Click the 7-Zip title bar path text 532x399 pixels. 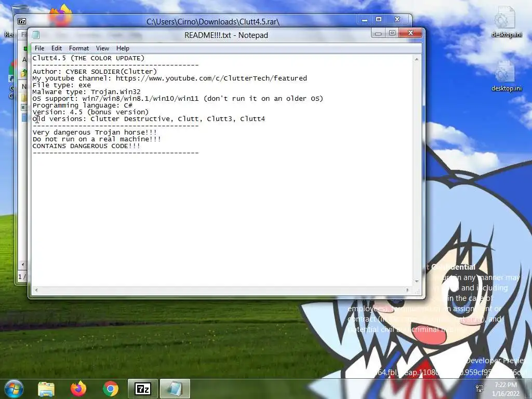(212, 22)
